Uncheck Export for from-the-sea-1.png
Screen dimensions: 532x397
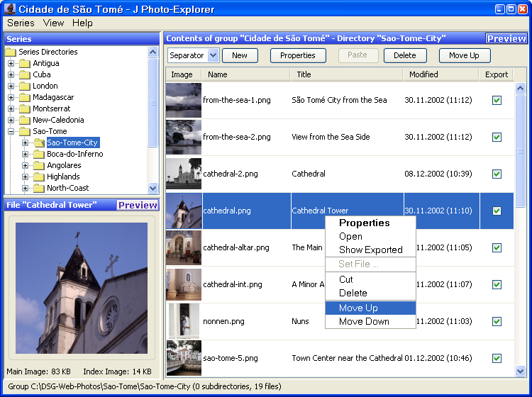(497, 100)
